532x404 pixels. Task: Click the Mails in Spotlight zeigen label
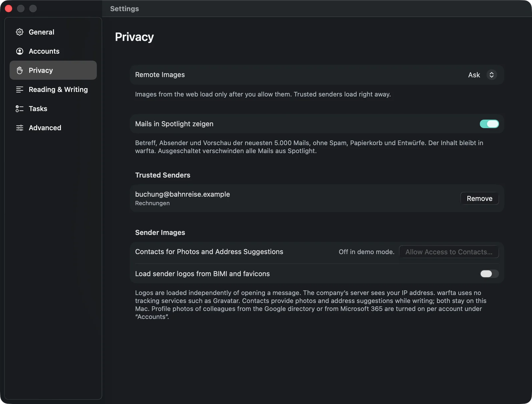click(174, 124)
